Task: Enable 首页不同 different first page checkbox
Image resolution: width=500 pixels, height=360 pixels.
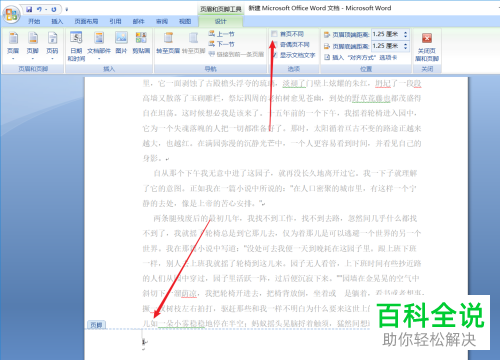Action: 274,34
